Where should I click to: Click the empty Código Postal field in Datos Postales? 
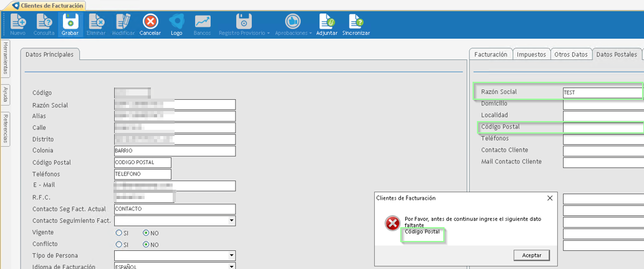pyautogui.click(x=603, y=127)
